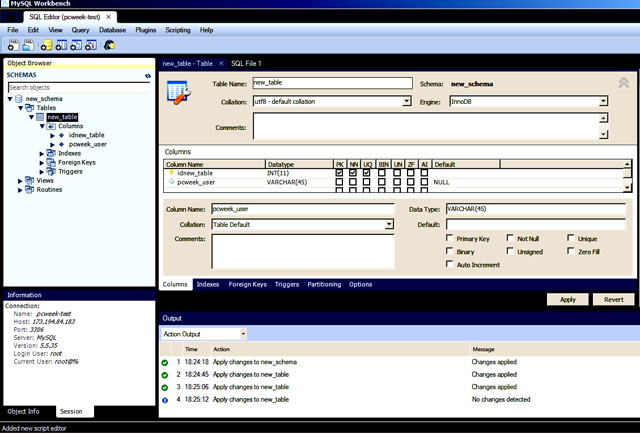Enable the Primary Key checkbox in column details

[450, 238]
